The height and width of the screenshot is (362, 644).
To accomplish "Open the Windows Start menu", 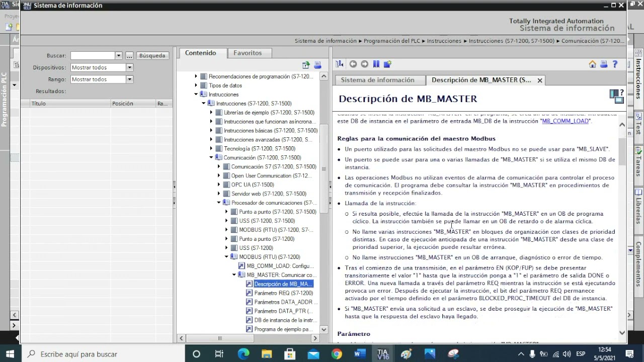I will (x=10, y=354).
